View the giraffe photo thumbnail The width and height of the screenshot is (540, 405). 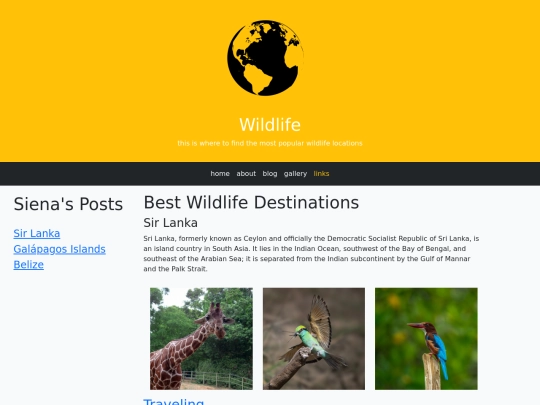[201, 339]
